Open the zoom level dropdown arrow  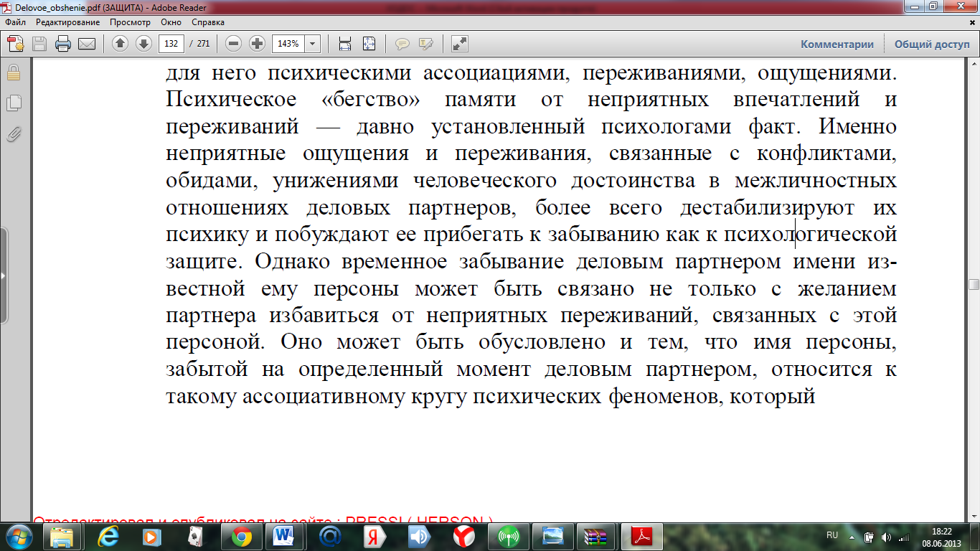[313, 44]
